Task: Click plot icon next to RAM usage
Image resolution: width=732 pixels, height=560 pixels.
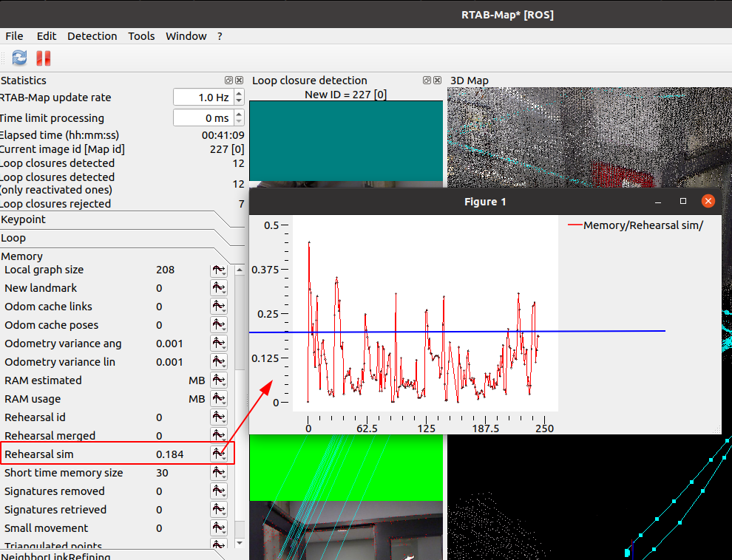Action: click(219, 399)
